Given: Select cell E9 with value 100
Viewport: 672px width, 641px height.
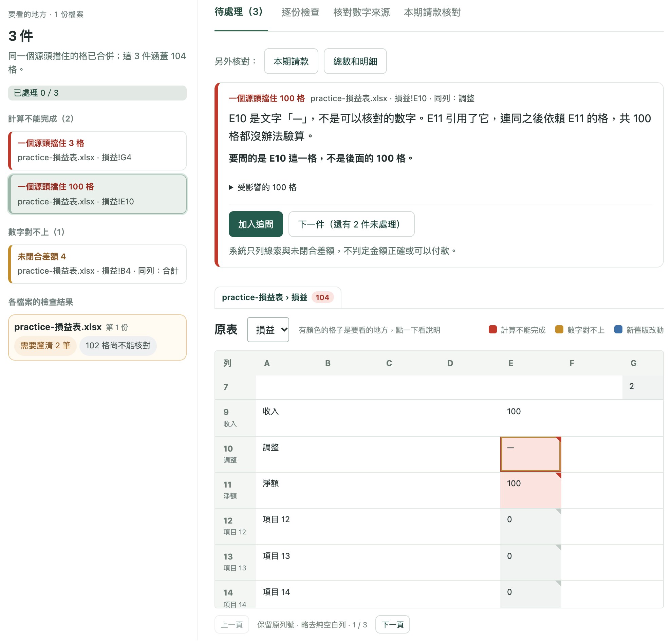Looking at the screenshot, I should pos(530,418).
